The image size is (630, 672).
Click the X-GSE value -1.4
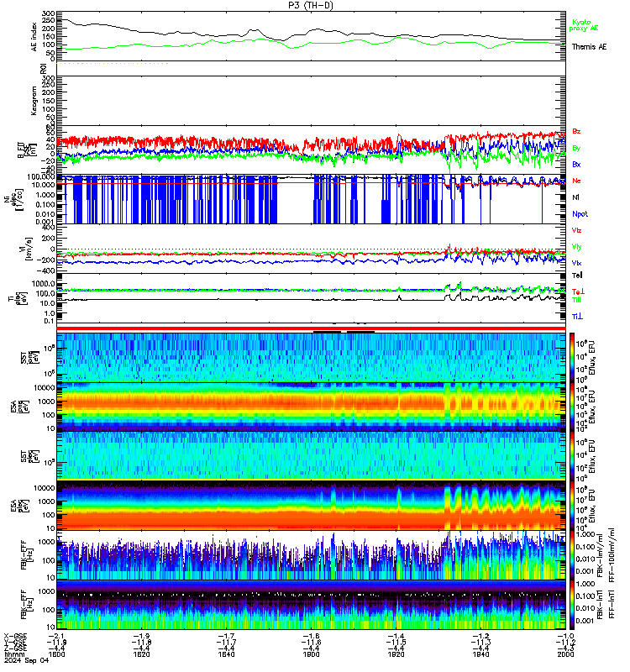click(396, 636)
